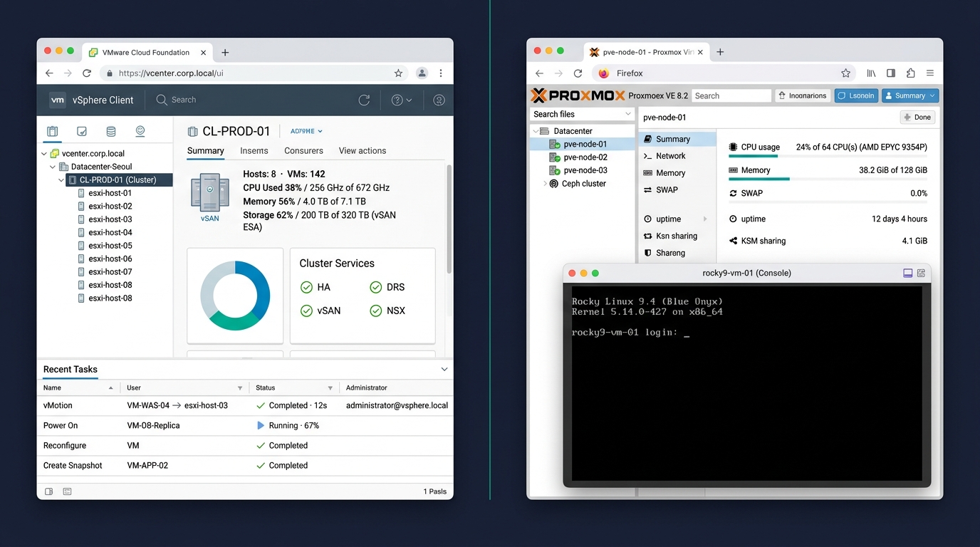The width and height of the screenshot is (980, 547).
Task: Click the cluster usage donut chart
Action: coord(235,296)
